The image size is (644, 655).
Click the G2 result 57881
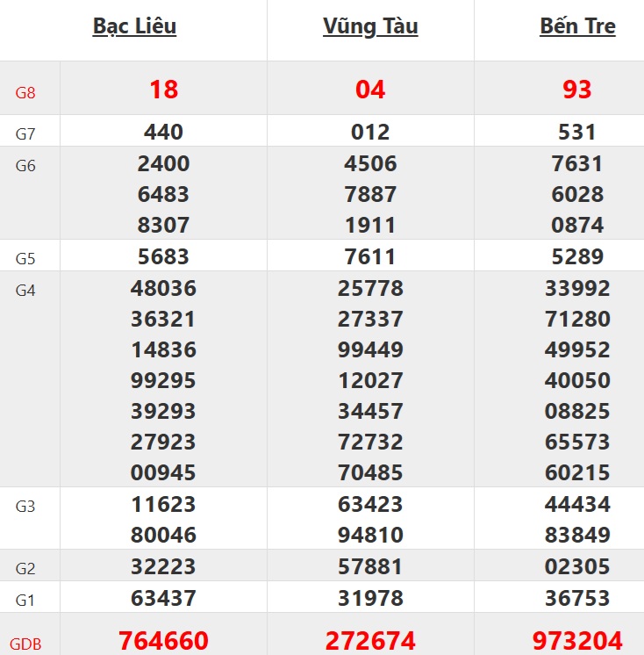pos(370,566)
